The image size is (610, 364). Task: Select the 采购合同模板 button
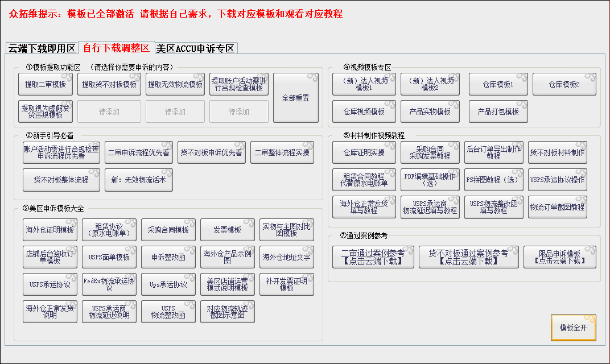point(168,230)
